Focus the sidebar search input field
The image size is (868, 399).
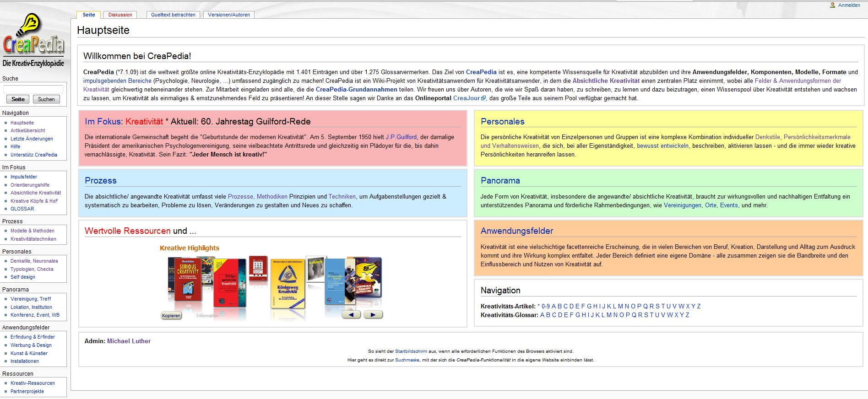click(x=33, y=89)
